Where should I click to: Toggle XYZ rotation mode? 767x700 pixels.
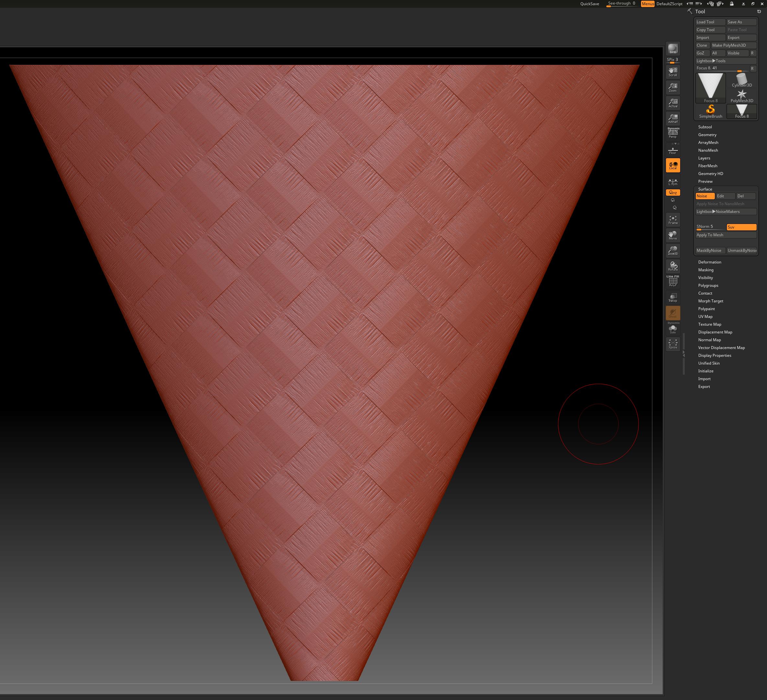673,192
